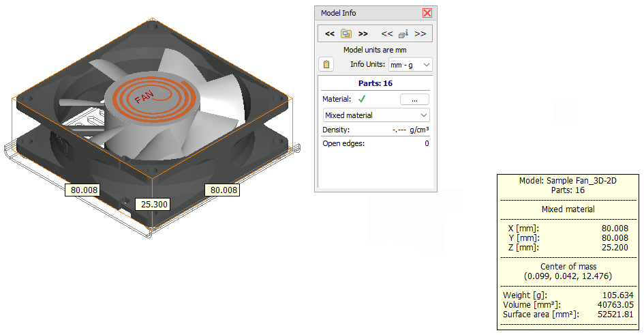Click the thin double-right arrow button
644x335 pixels.
tap(420, 33)
